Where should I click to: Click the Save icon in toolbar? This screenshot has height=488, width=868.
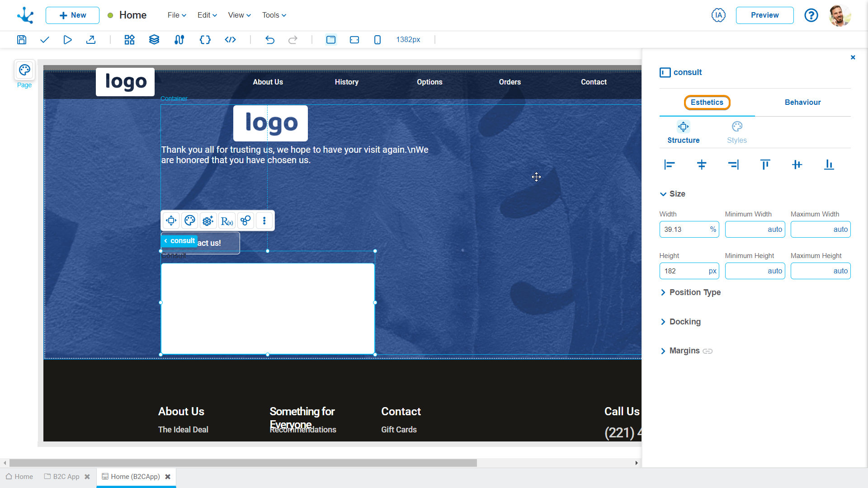click(x=22, y=40)
